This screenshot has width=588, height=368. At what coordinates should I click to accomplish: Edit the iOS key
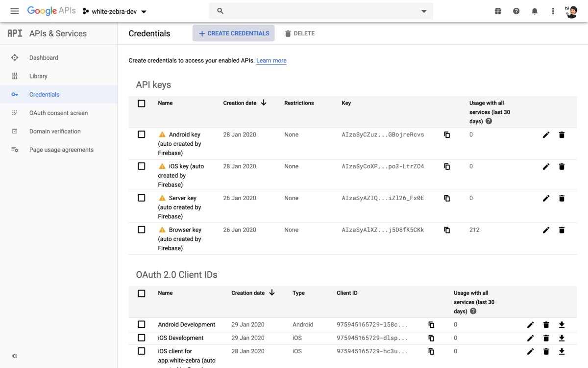(x=546, y=166)
